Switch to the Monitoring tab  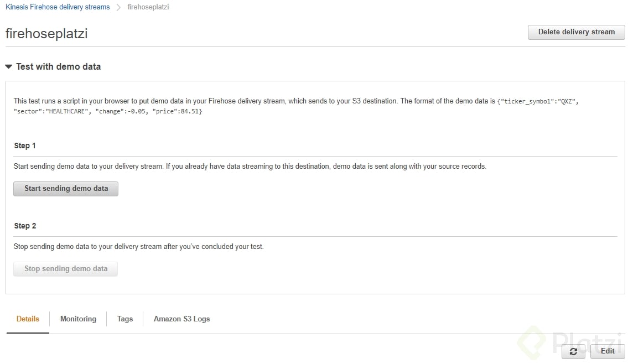78,319
